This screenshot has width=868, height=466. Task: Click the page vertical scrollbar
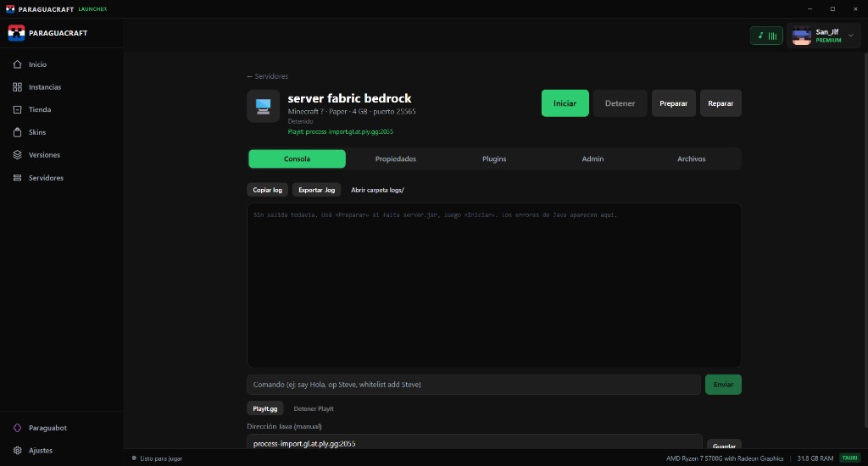coord(865,238)
